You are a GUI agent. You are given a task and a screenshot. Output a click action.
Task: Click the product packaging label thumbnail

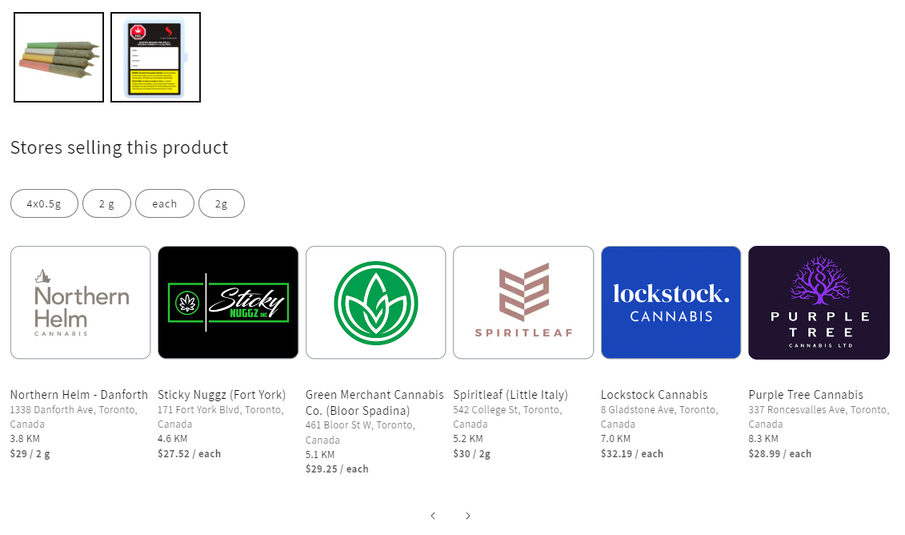point(155,57)
